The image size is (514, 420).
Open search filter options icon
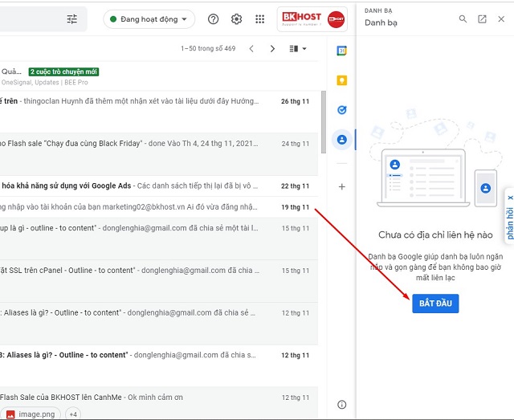coord(72,19)
